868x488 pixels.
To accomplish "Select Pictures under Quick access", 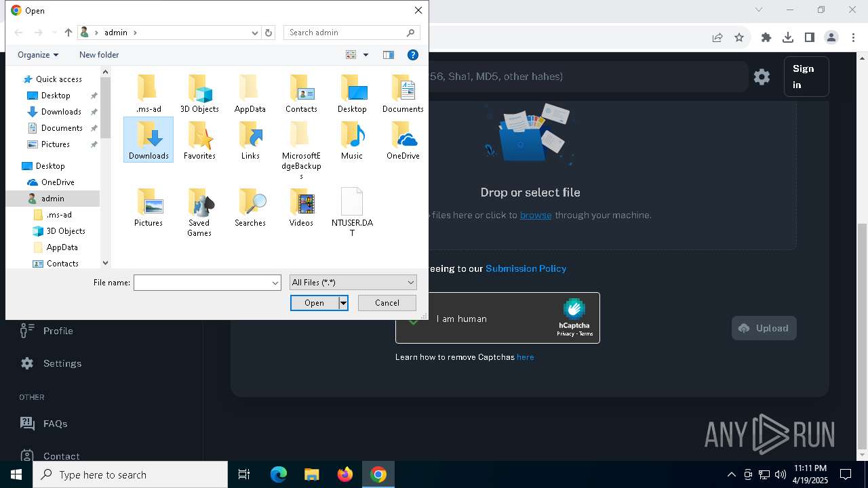I will pyautogui.click(x=56, y=144).
